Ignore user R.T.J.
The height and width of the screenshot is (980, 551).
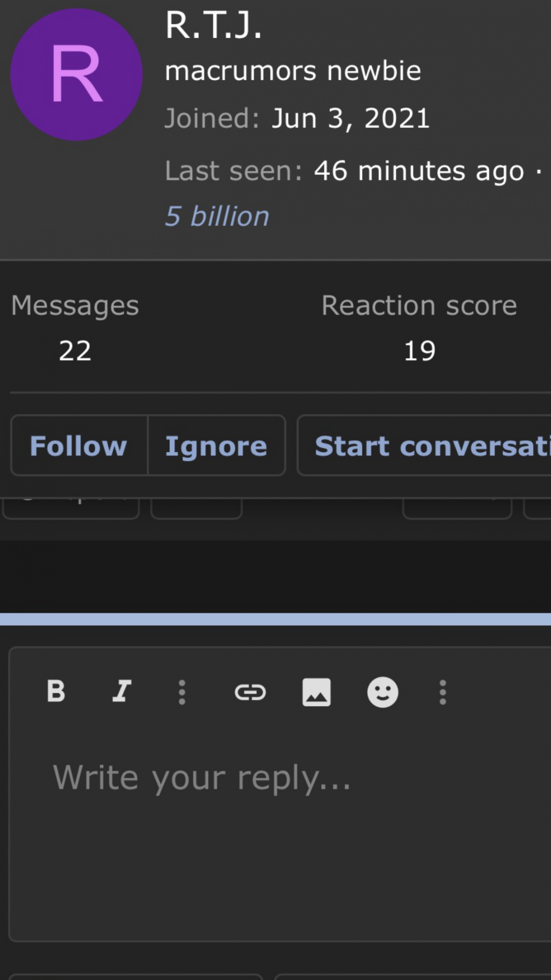[x=216, y=445]
